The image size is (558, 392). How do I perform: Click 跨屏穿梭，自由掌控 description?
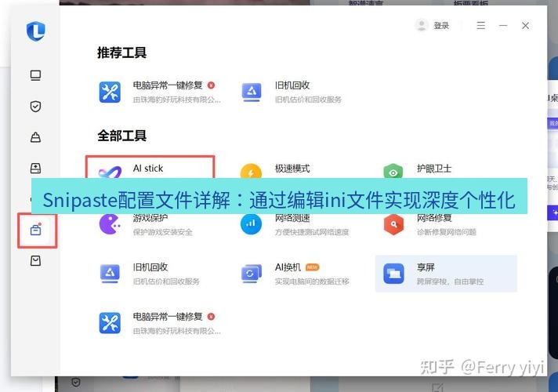pyautogui.click(x=450, y=281)
